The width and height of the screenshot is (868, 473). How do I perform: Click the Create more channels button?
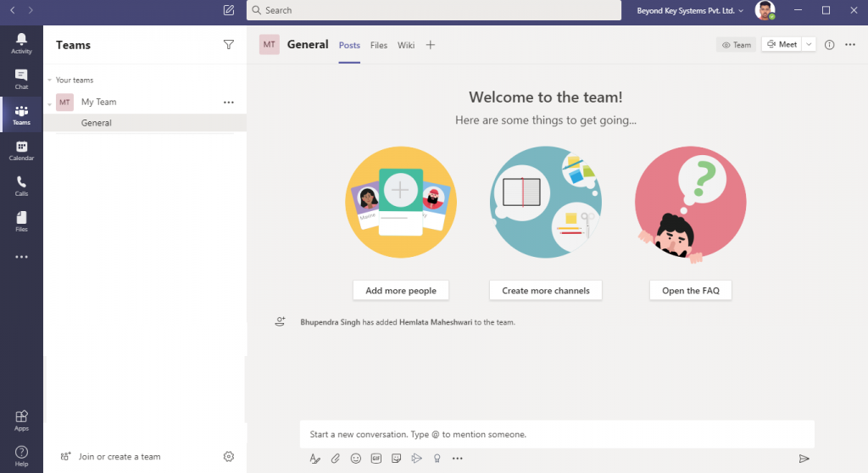click(x=546, y=291)
